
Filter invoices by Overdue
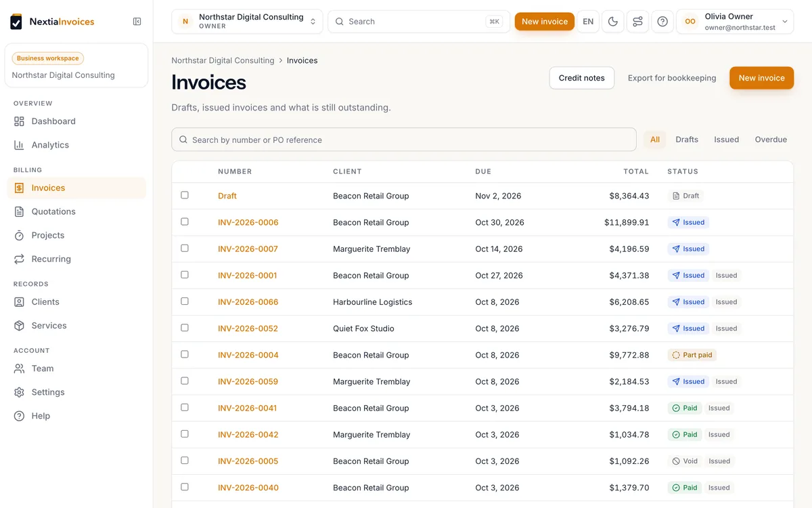point(771,140)
